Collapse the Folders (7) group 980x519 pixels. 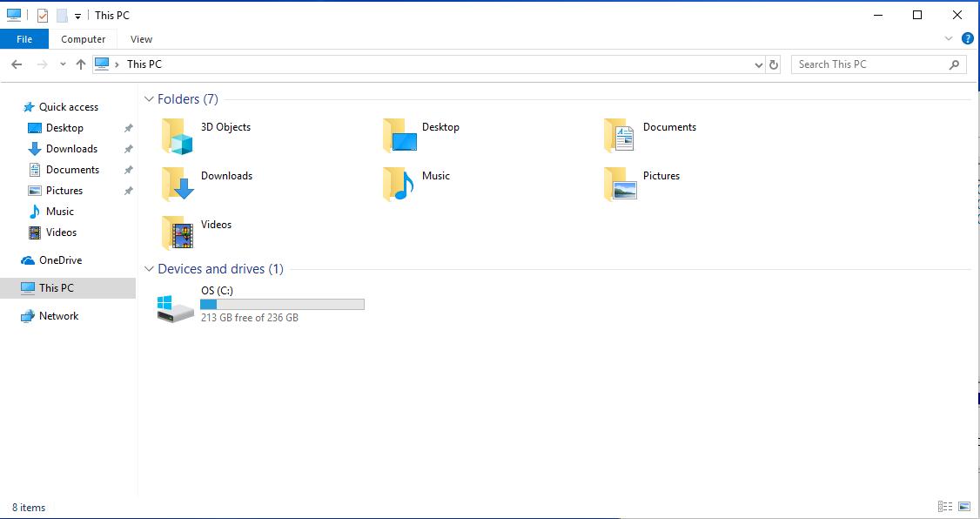pyautogui.click(x=149, y=99)
